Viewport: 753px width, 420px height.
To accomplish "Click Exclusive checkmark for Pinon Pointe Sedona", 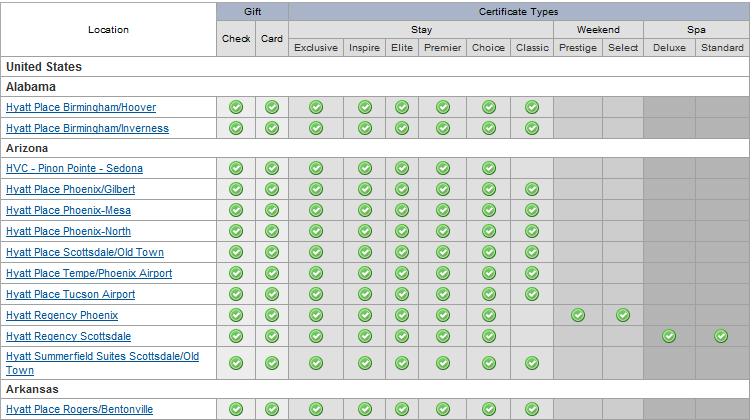I will [316, 168].
